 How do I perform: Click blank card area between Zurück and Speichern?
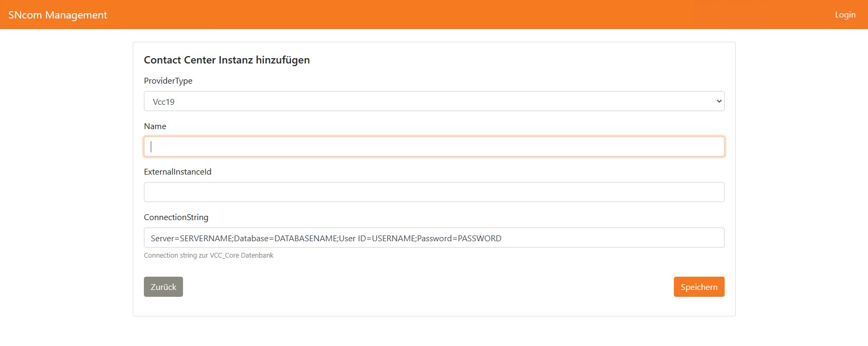[428, 287]
